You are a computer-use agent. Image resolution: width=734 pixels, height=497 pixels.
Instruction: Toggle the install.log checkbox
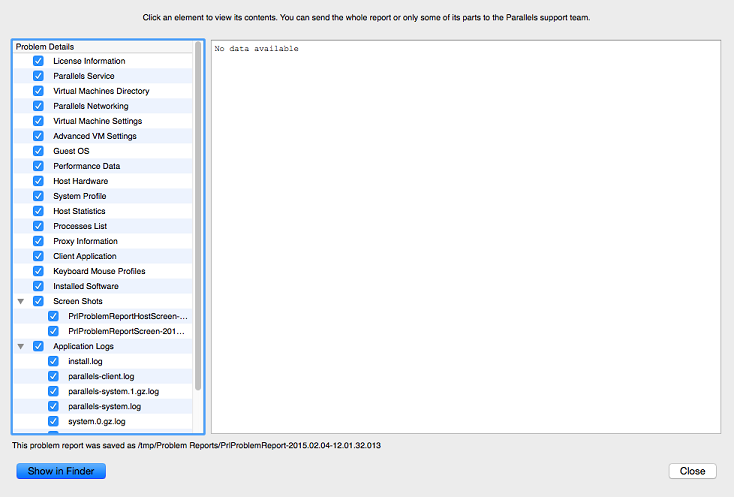point(53,361)
